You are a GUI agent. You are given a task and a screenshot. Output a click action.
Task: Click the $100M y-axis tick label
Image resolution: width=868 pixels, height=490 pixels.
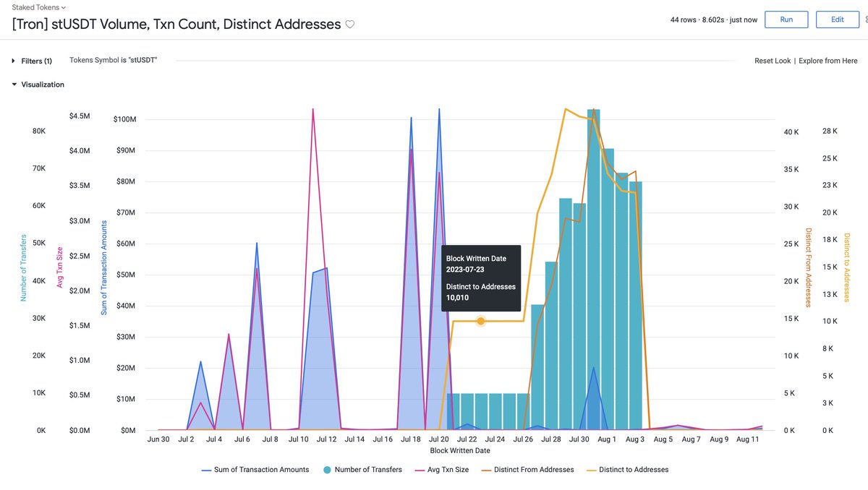124,119
